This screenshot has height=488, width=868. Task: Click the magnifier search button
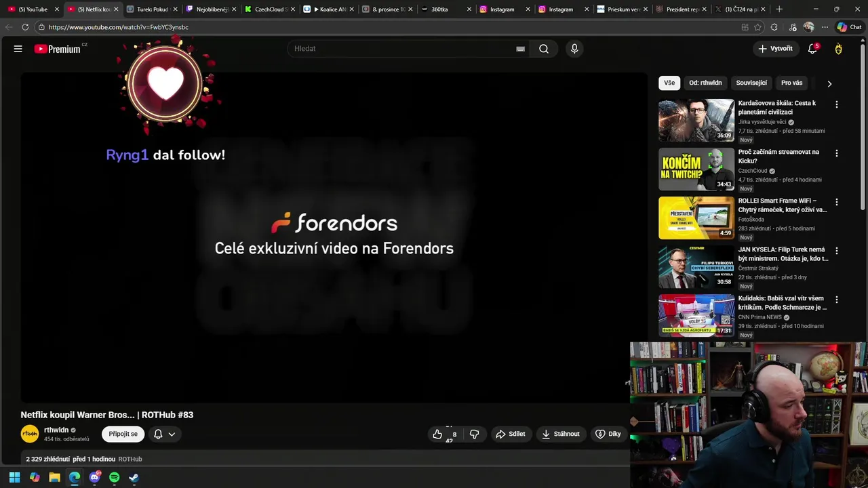(544, 49)
